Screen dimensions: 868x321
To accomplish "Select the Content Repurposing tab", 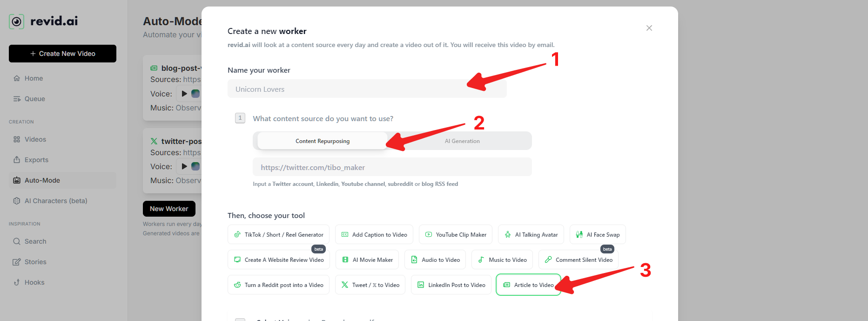I will 322,141.
